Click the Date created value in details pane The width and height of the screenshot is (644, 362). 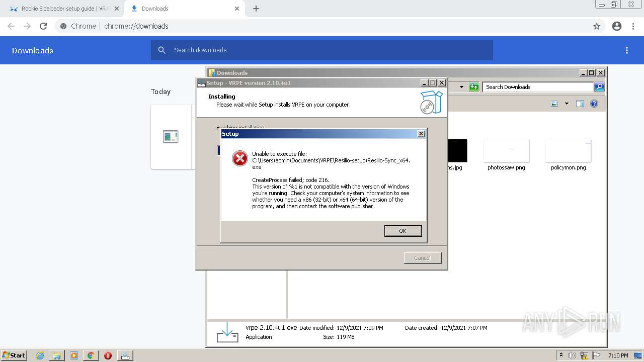pos(464,328)
